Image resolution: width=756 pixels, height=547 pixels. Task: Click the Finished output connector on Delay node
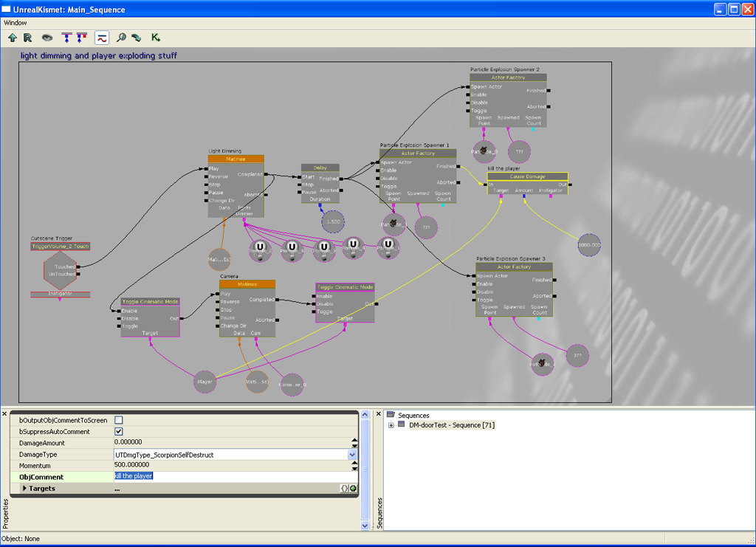[341, 179]
